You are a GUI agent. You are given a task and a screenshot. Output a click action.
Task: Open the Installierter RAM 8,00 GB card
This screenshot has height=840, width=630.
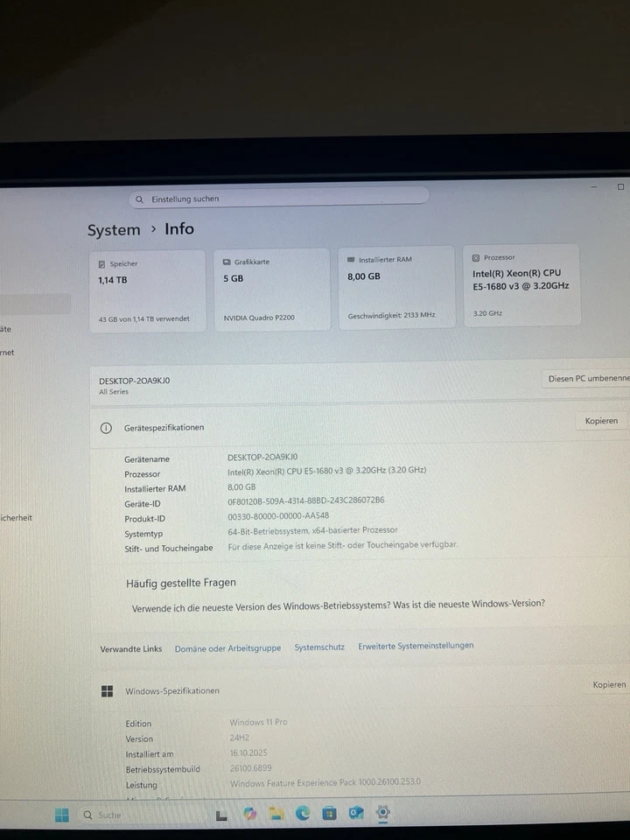(396, 288)
